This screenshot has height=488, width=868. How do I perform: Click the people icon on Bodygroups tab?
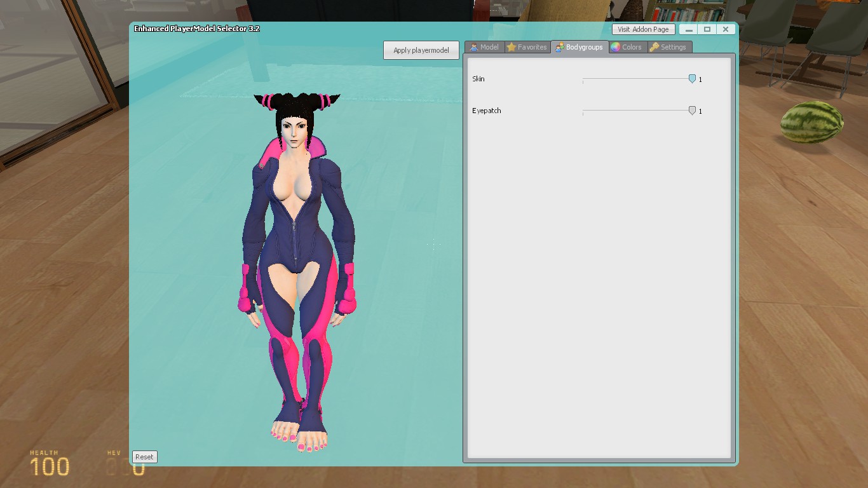coord(559,47)
